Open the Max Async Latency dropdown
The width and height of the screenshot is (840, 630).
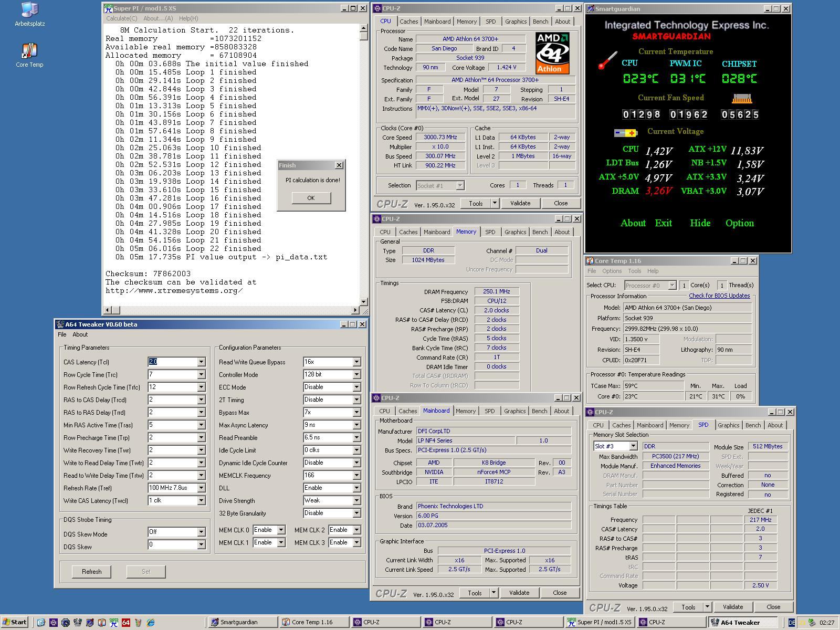(356, 425)
